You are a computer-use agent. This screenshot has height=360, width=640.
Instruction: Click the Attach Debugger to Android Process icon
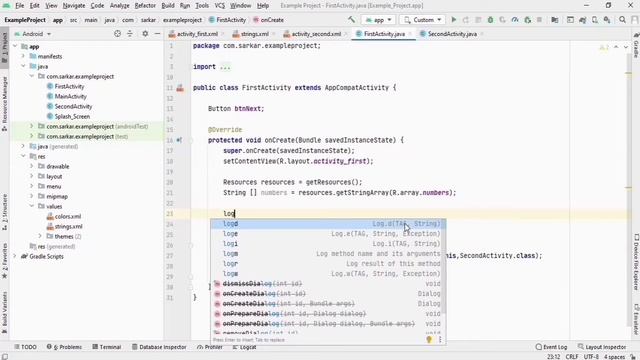527,20
